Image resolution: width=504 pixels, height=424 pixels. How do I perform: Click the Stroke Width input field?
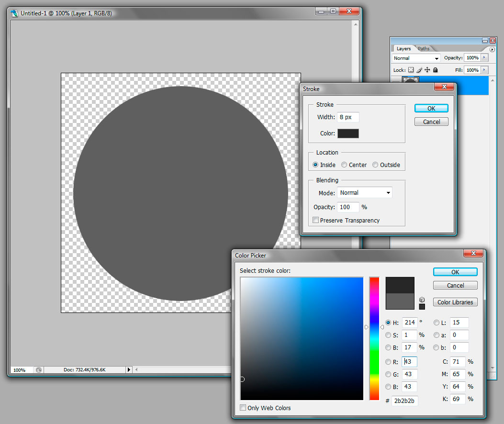point(348,117)
